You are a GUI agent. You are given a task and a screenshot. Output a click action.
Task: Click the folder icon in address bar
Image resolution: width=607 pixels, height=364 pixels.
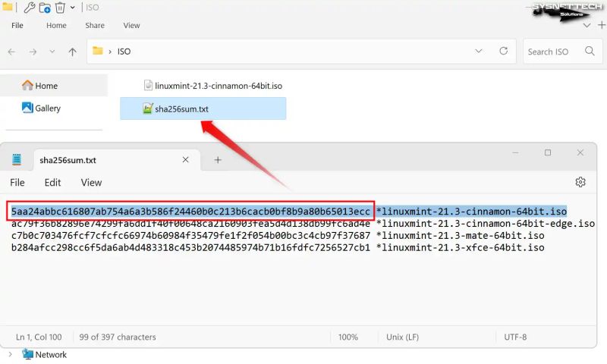98,51
